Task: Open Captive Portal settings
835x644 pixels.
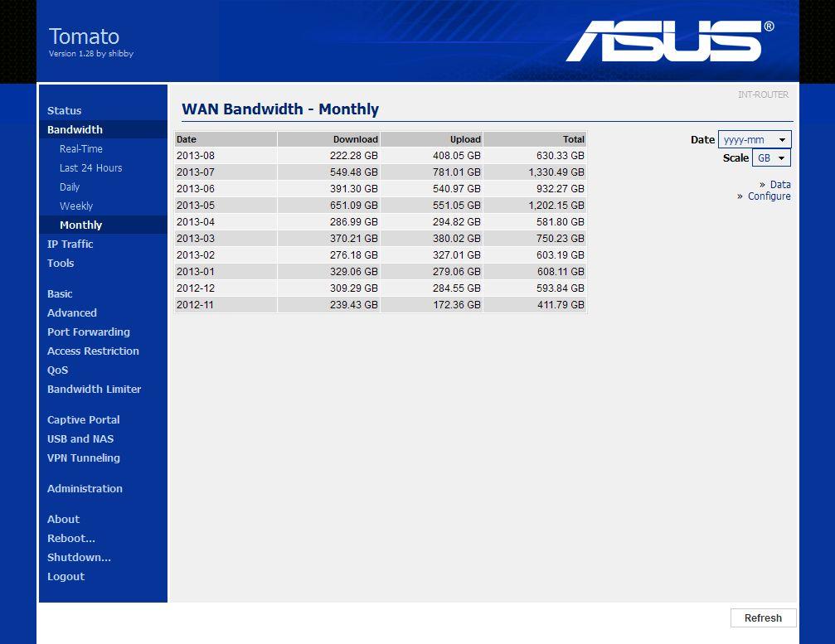Action: 83,420
